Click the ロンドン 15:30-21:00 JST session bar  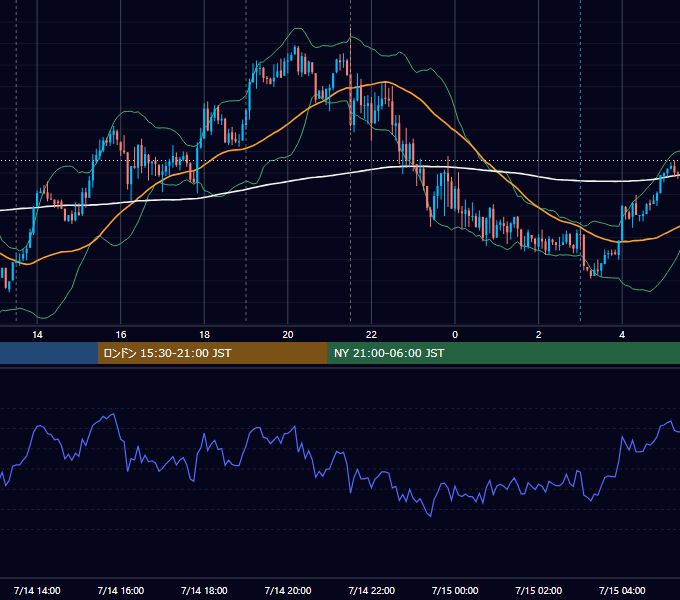pos(212,353)
